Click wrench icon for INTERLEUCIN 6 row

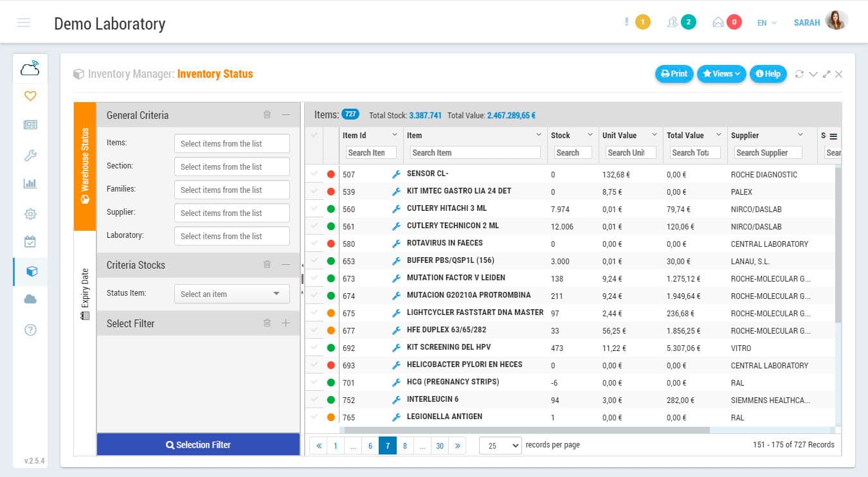click(x=396, y=400)
